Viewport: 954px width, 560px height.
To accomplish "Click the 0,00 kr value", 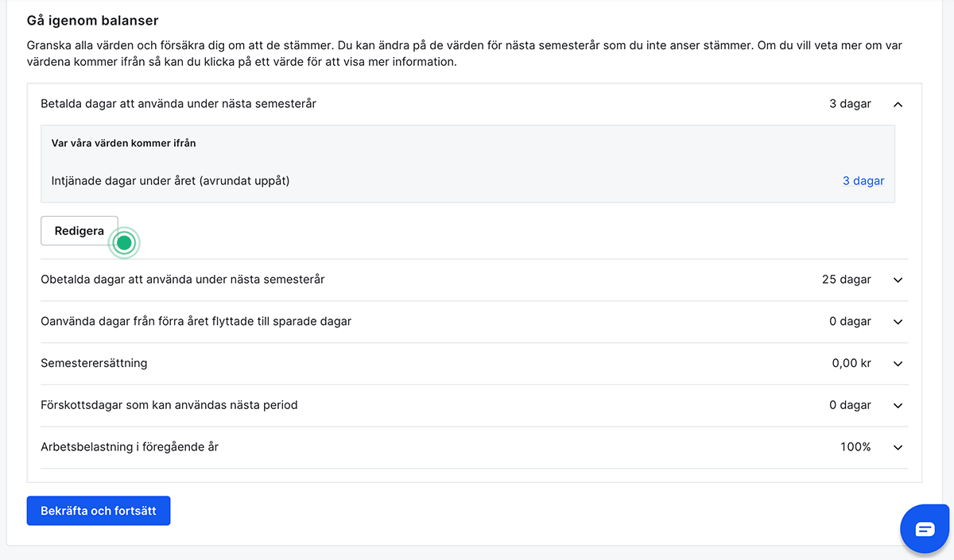I will click(851, 364).
